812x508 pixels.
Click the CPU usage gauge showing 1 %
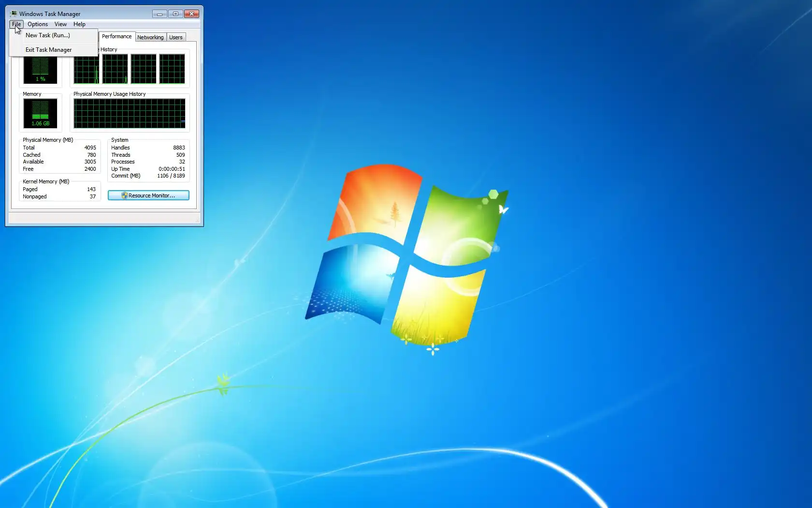[40, 69]
